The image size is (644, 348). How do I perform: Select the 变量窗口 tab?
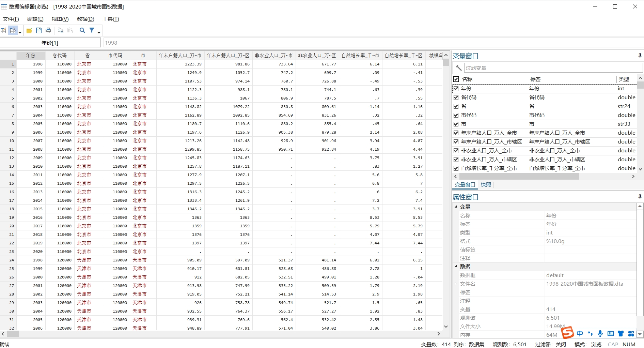(465, 185)
